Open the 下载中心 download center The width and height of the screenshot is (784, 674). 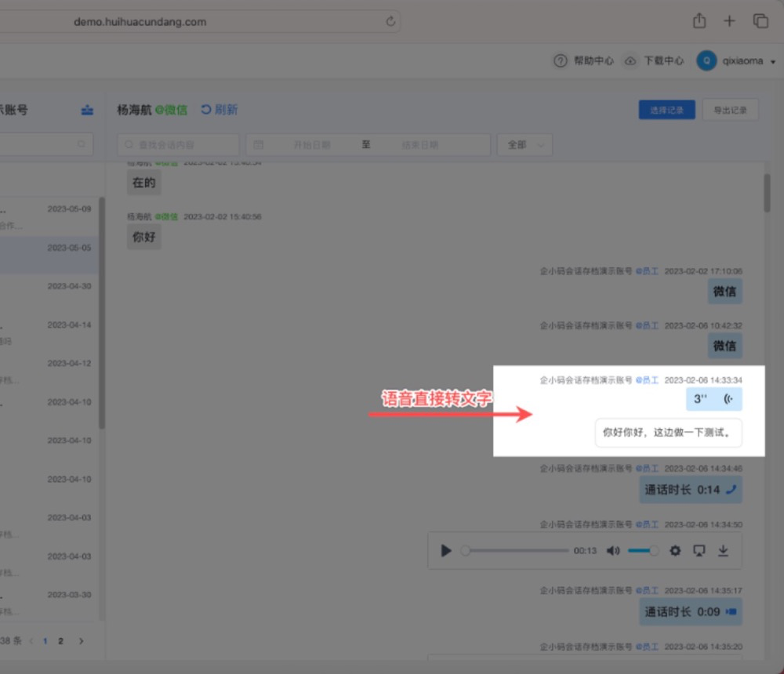click(655, 61)
